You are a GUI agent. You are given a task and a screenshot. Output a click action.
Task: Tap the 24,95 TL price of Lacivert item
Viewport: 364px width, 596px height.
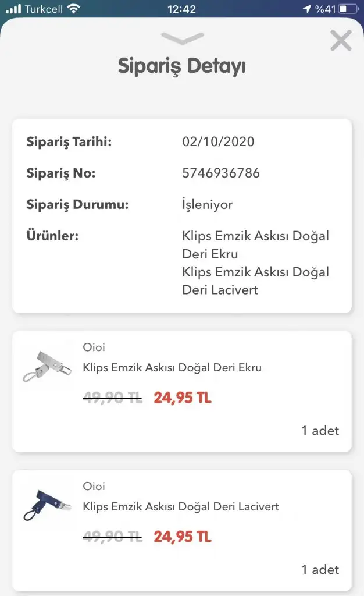[183, 537]
